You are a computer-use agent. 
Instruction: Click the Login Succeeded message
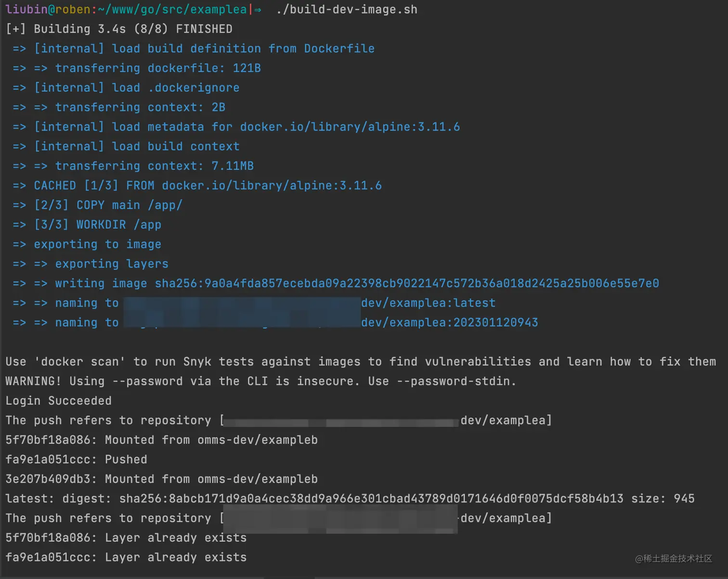pyautogui.click(x=58, y=401)
